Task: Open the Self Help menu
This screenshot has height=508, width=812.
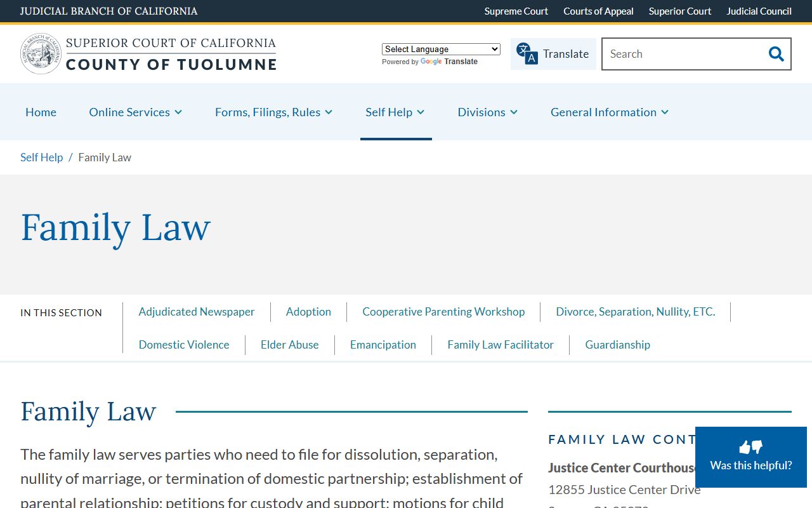Action: 389,112
